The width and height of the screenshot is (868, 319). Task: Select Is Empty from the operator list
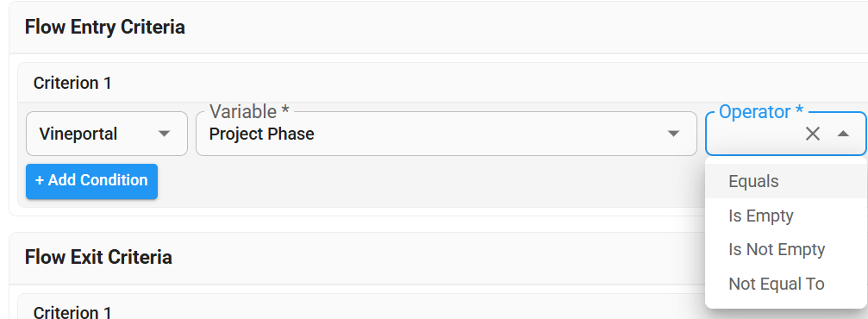click(x=785, y=216)
